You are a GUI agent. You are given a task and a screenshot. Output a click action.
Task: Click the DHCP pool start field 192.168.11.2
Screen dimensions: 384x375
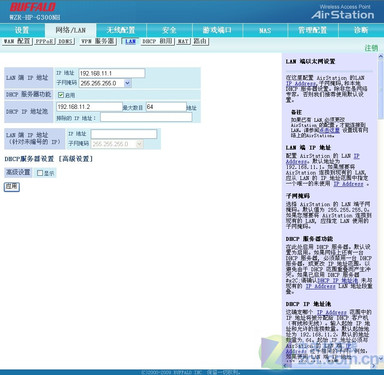click(89, 107)
